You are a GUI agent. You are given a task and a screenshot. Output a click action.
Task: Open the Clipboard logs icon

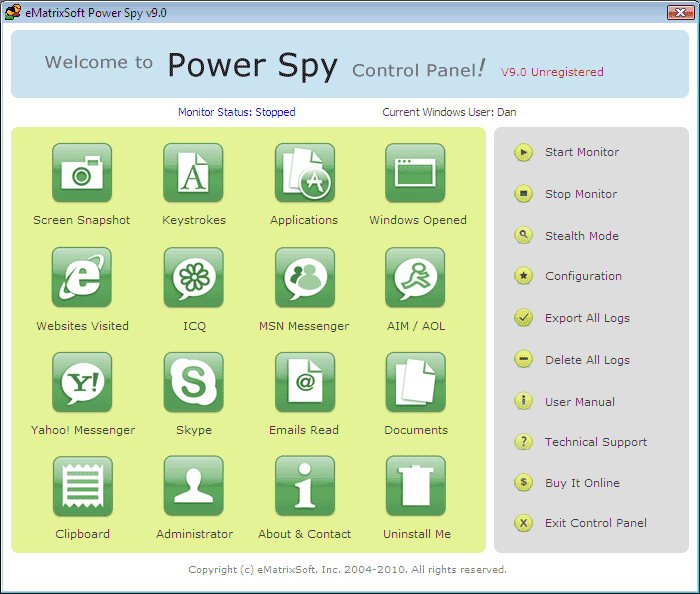coord(82,486)
